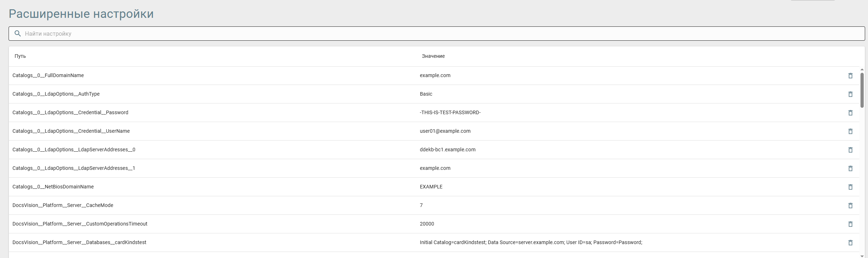This screenshot has width=868, height=258.
Task: Delete the Server CacheMode setting
Action: coord(850,206)
